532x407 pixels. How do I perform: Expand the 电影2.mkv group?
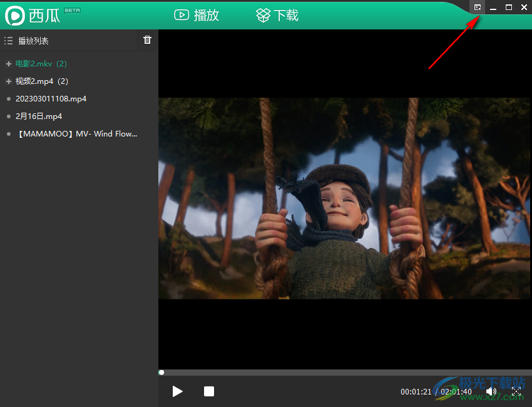9,64
